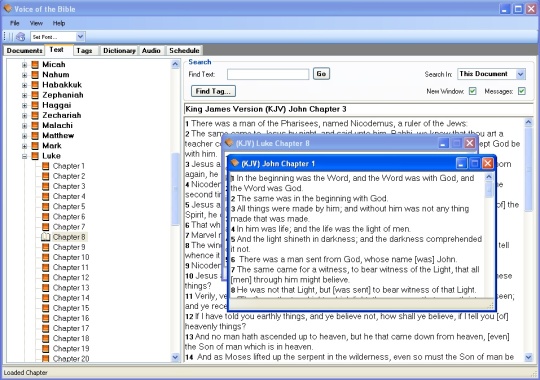This screenshot has width=540, height=380.
Task: Click the Find Text input field
Action: [268, 74]
